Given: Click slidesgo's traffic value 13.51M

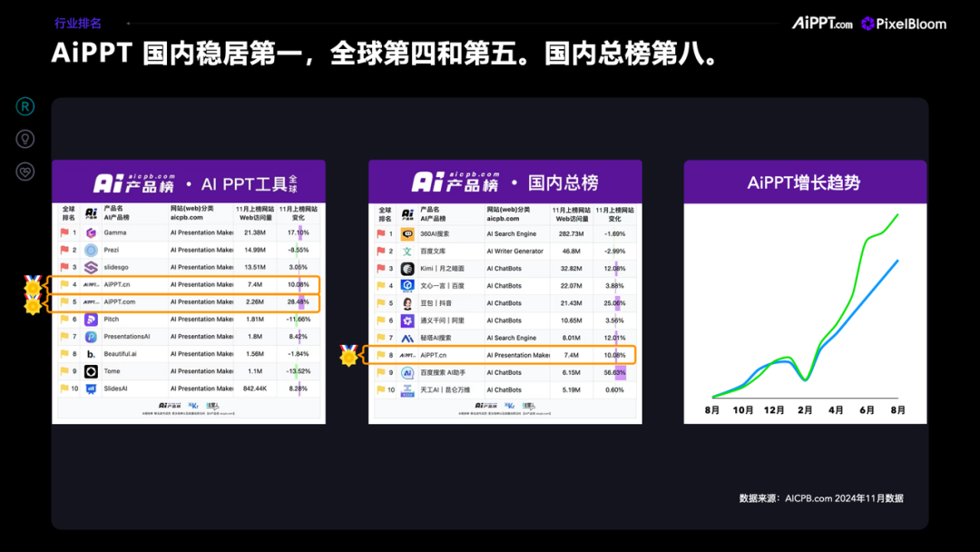Looking at the screenshot, I should click(x=254, y=268).
